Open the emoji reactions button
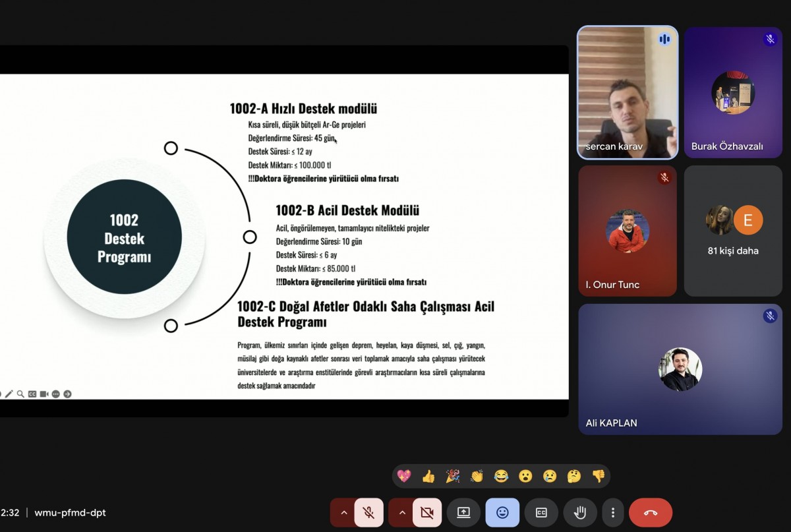 pyautogui.click(x=502, y=512)
